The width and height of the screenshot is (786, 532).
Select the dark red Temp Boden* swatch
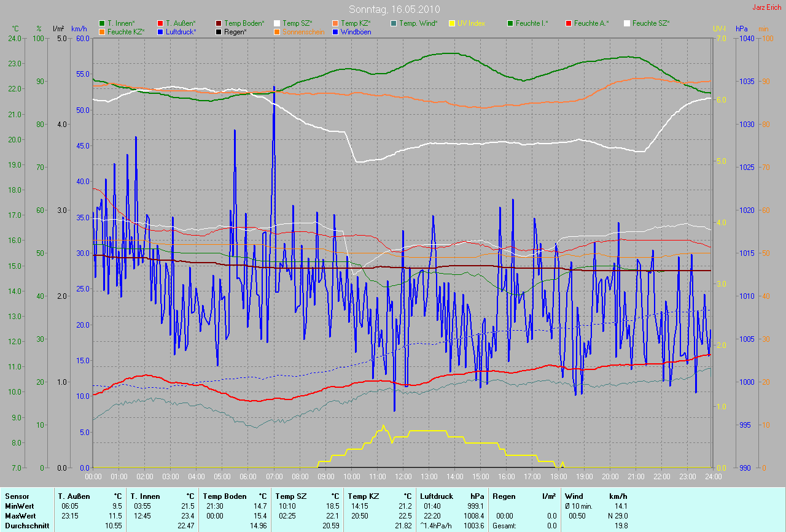click(x=219, y=23)
